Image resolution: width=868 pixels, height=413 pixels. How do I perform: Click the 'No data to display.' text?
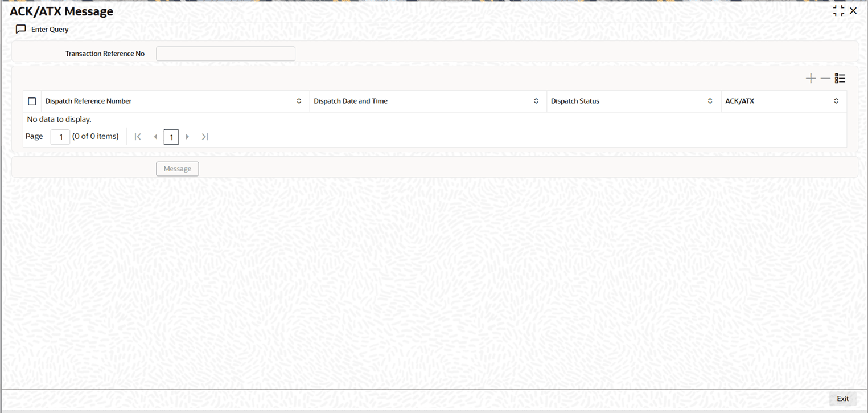(59, 120)
